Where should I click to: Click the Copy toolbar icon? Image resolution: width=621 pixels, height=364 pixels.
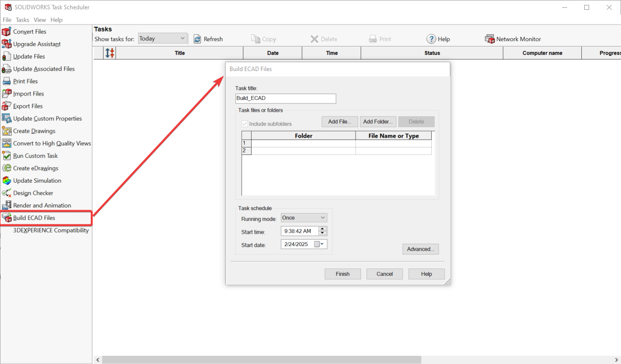[256, 39]
